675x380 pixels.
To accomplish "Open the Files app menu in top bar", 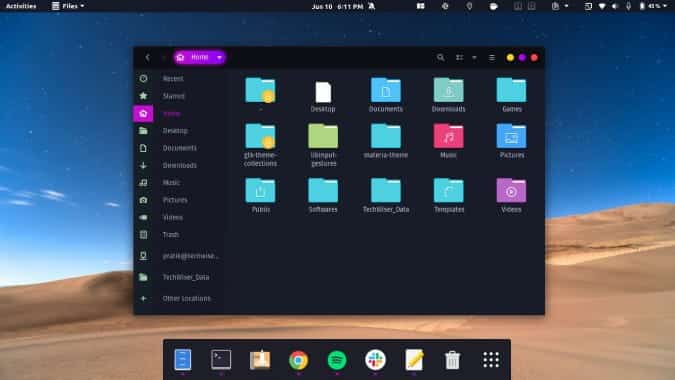I will tap(68, 6).
